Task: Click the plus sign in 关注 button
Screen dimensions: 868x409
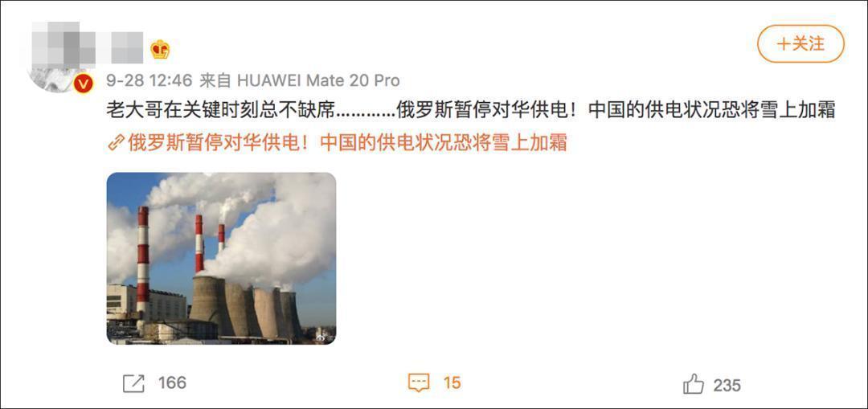Action: (784, 44)
